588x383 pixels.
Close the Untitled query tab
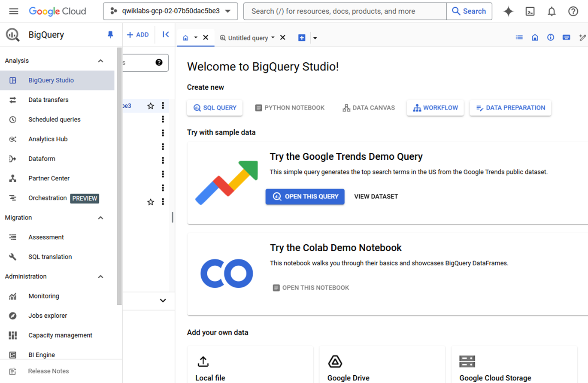[x=282, y=37]
